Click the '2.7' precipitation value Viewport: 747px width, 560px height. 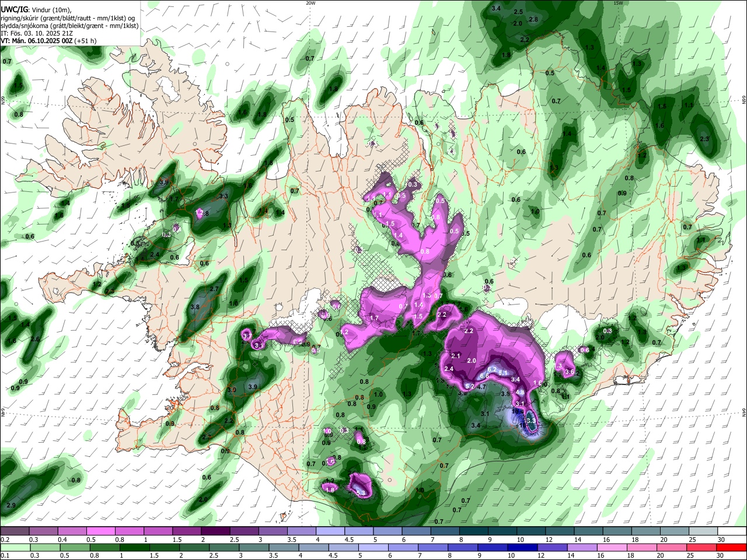(x=214, y=289)
